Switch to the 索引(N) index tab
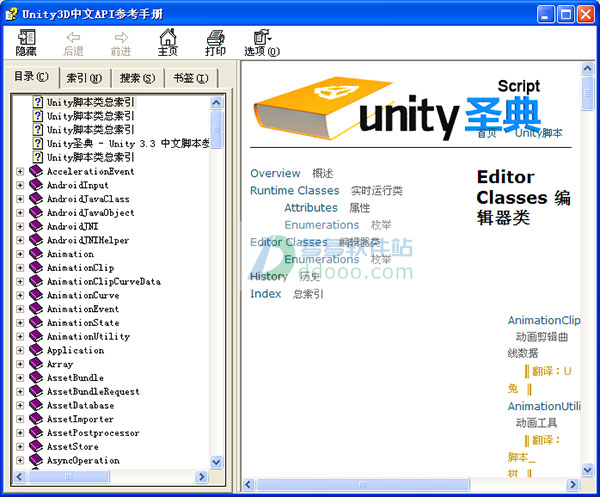The width and height of the screenshot is (600, 497). (85, 78)
